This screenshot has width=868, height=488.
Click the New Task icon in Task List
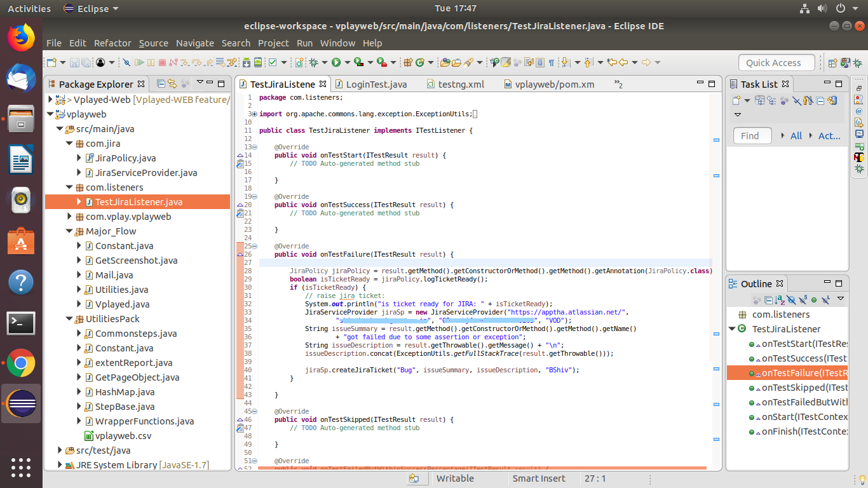(736, 100)
